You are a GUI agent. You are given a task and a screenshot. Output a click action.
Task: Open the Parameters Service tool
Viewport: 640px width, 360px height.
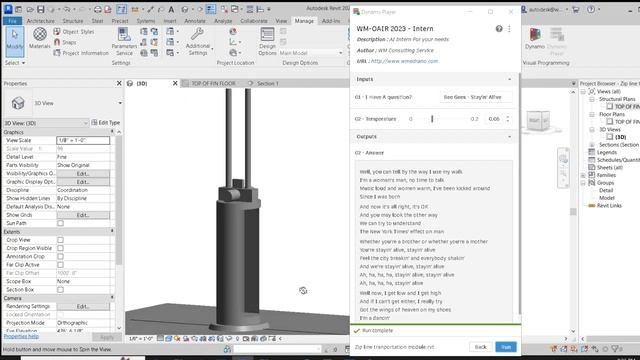(x=124, y=42)
